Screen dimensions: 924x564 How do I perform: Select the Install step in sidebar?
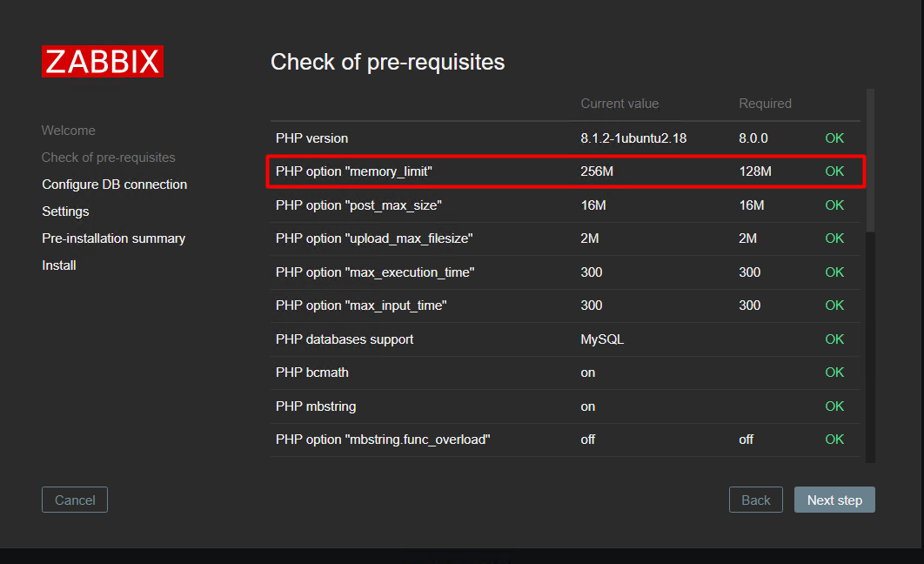[59, 265]
